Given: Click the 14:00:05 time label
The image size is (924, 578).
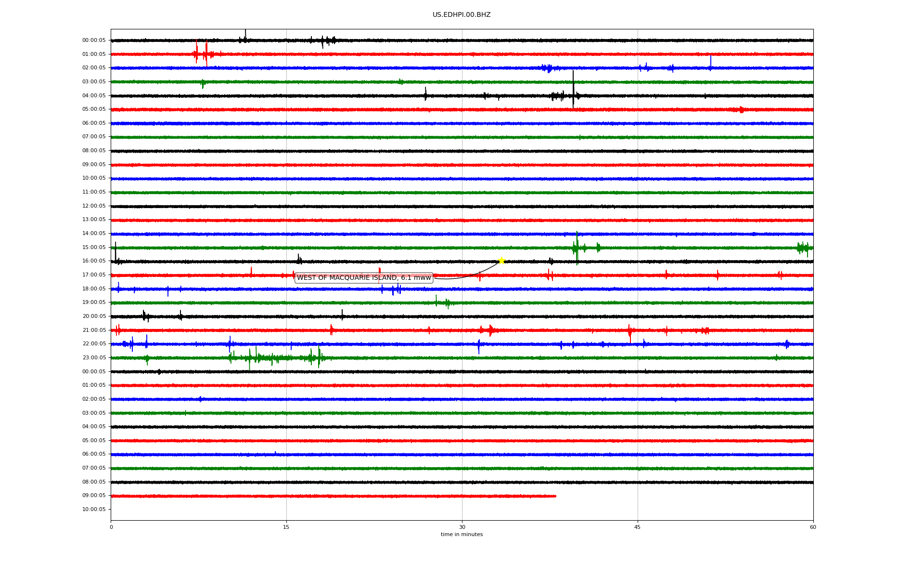Looking at the screenshot, I should click(x=94, y=234).
